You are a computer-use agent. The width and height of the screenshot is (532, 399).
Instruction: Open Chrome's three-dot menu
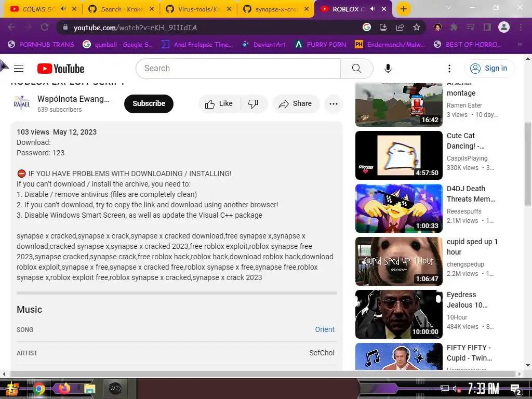pos(521,27)
